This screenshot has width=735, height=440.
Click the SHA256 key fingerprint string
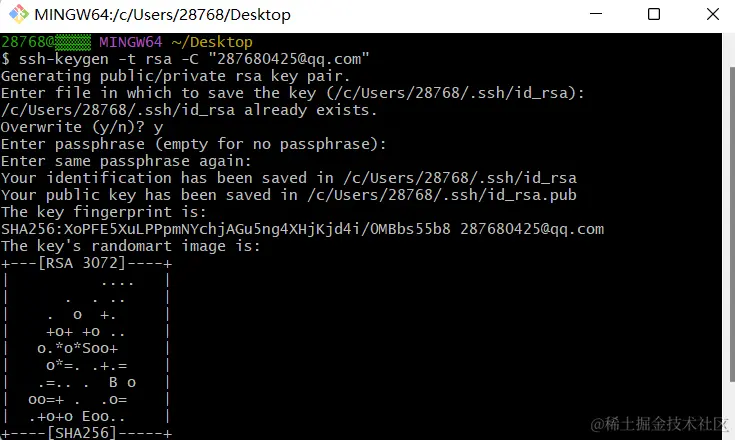(226, 229)
